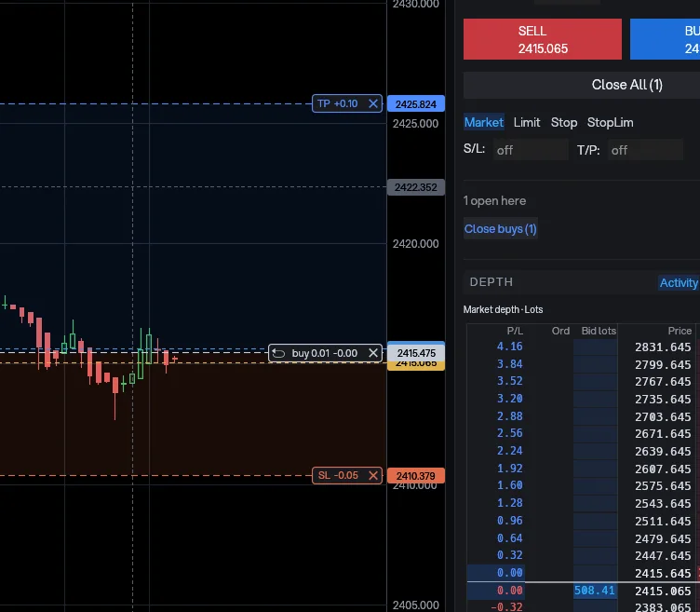Screen dimensions: 700x612
Task: Click the 1 open here text
Action: coord(494,201)
